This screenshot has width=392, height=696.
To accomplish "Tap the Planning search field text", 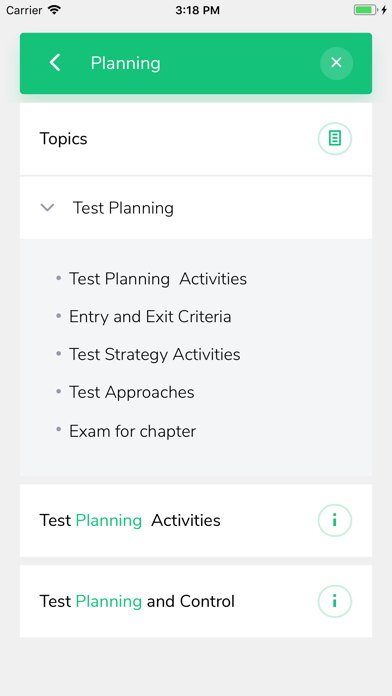I will tap(125, 63).
